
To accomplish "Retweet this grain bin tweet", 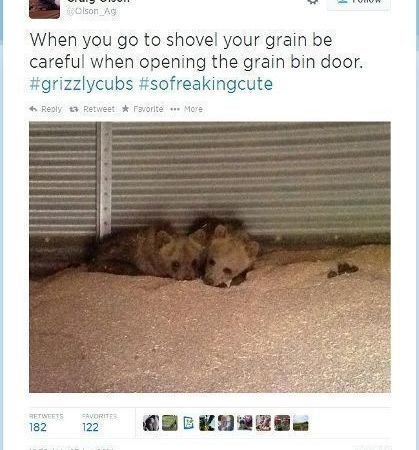I will pyautogui.click(x=92, y=109).
